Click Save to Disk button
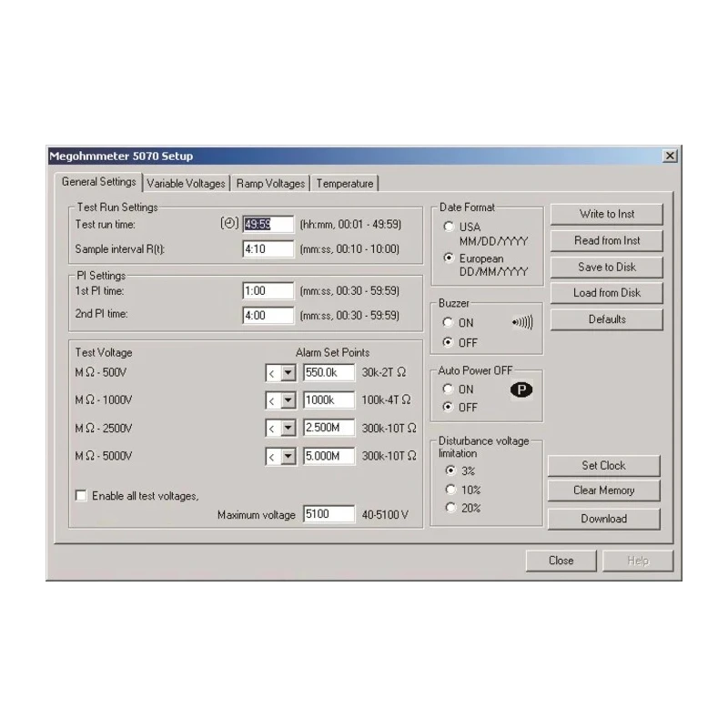The width and height of the screenshot is (728, 728). coord(606,267)
